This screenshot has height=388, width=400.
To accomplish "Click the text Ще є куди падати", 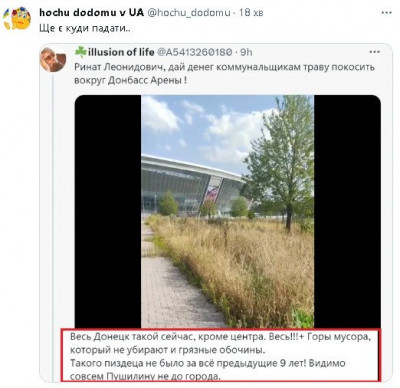I will point(85,28).
